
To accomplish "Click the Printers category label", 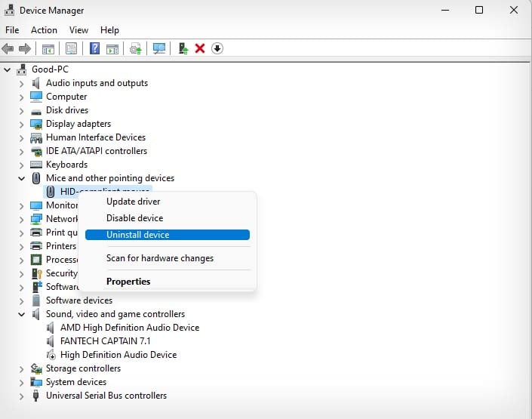I will point(61,246).
